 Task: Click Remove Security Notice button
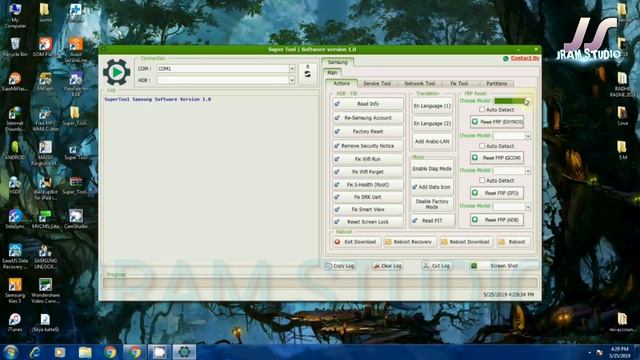[x=368, y=146]
